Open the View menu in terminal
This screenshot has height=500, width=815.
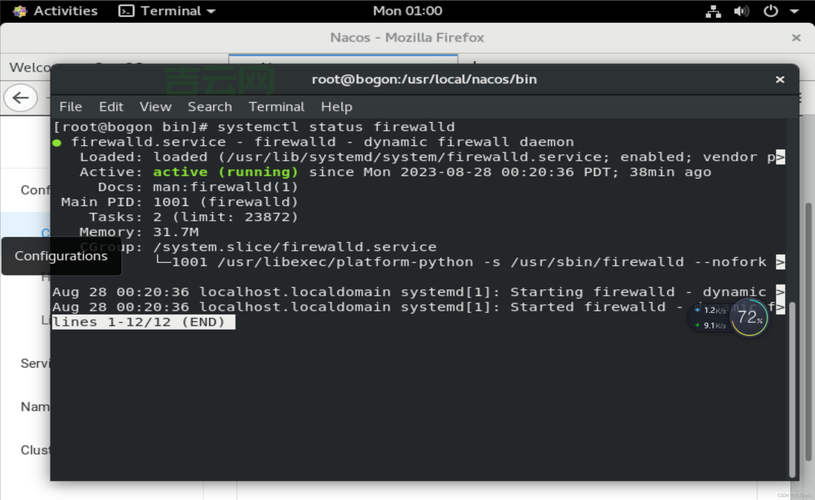tap(155, 107)
